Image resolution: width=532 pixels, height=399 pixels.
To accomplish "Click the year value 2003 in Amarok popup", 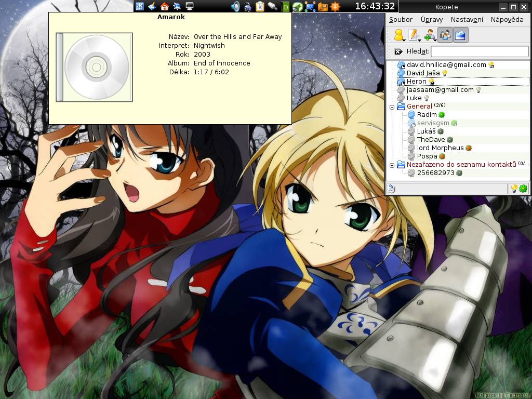I will (x=202, y=54).
